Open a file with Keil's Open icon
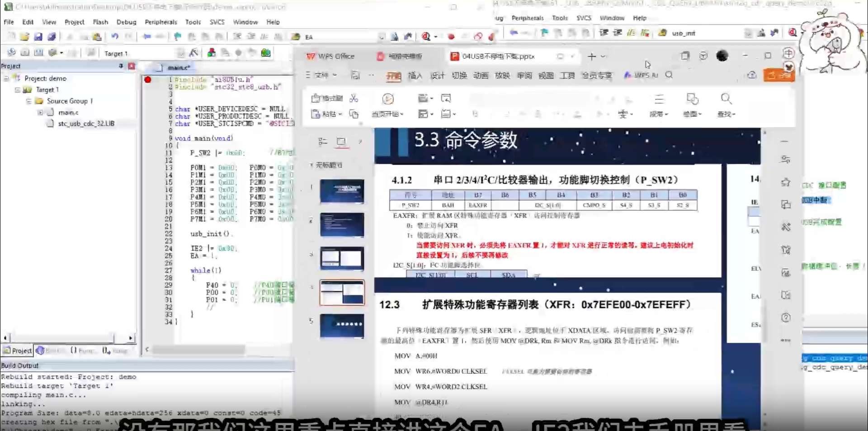The image size is (868, 431). [x=25, y=37]
